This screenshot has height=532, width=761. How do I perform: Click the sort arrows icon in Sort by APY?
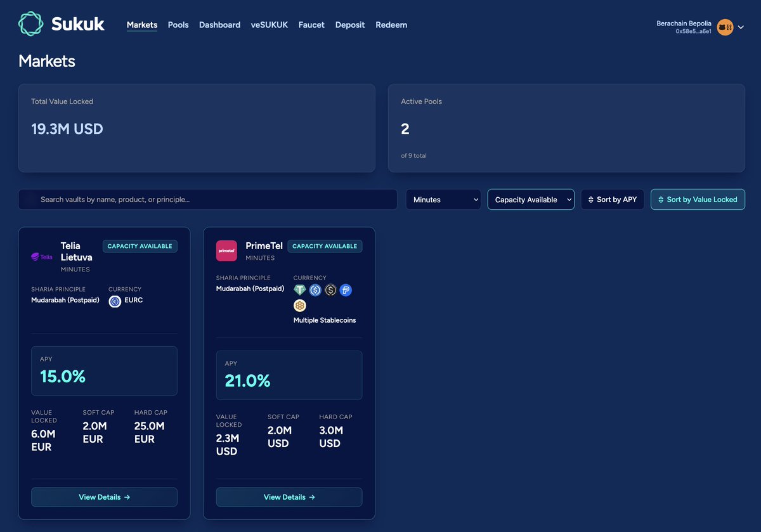coord(591,200)
